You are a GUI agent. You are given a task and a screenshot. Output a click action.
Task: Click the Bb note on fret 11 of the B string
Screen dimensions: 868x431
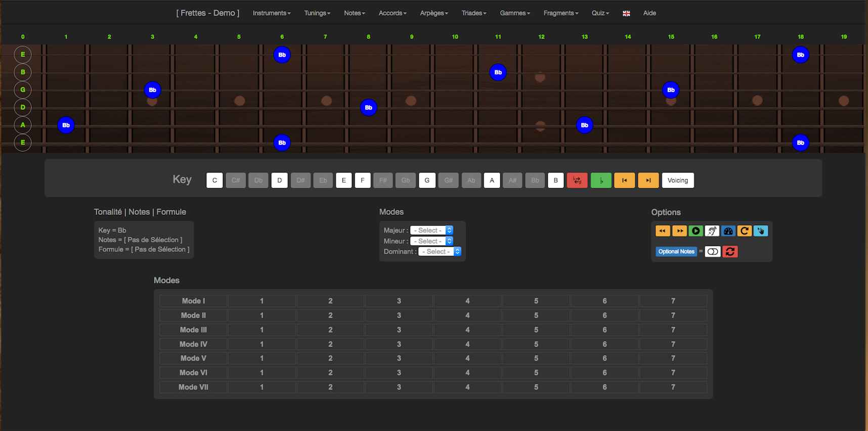point(498,72)
